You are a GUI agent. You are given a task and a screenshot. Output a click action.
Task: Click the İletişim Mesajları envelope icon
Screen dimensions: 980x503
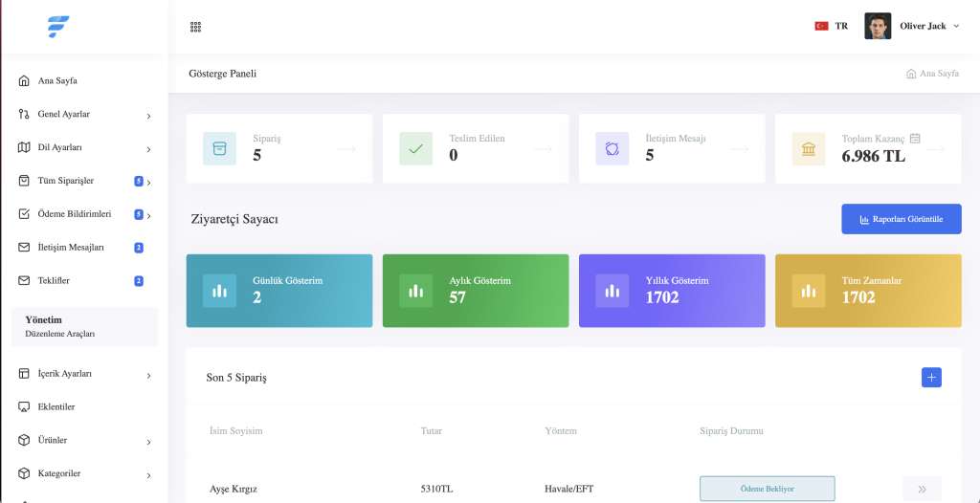coord(24,248)
